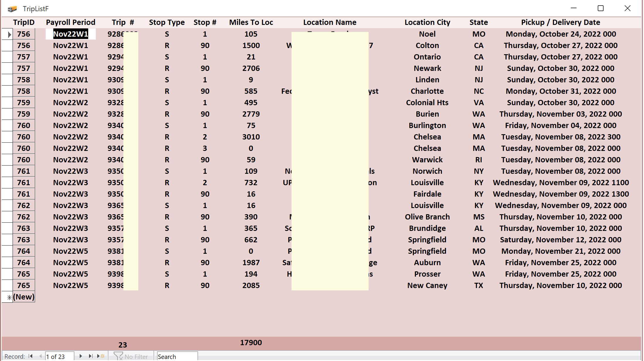The height and width of the screenshot is (361, 644).
Task: Select row selector for Newark record
Action: coord(7,69)
